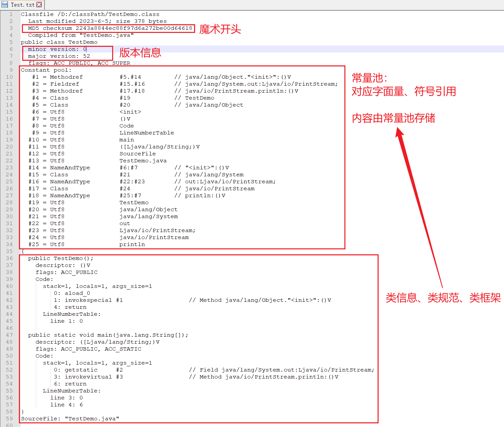Image resolution: width=504 pixels, height=427 pixels.
Task: Click the '0: getstatic #2' instruction line
Action: tap(214, 370)
